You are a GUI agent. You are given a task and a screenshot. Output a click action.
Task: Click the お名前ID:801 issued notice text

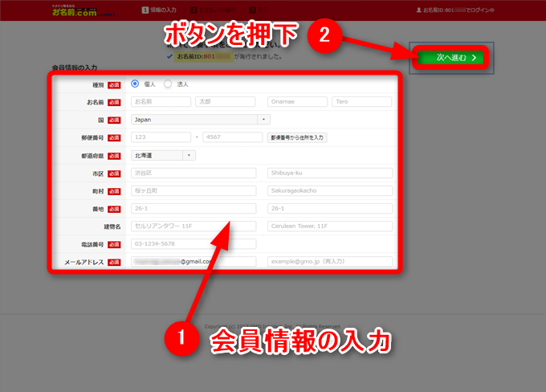click(x=230, y=56)
